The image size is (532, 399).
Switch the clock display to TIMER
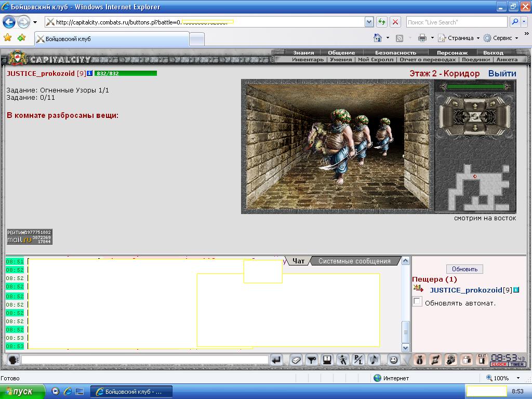(x=517, y=364)
